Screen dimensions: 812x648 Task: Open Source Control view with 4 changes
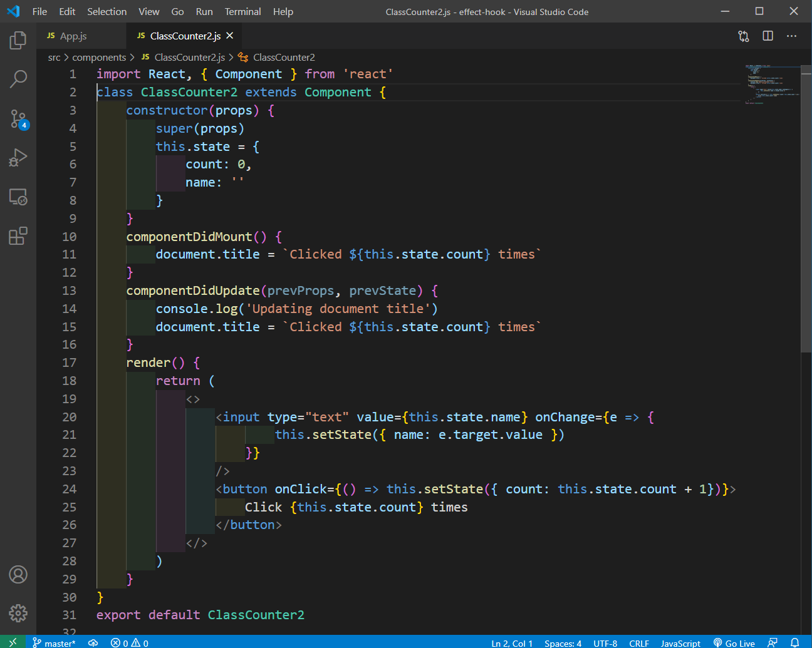pyautogui.click(x=18, y=118)
